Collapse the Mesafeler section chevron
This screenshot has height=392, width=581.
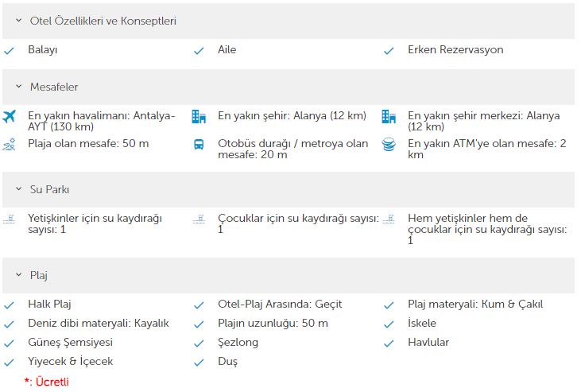click(18, 87)
